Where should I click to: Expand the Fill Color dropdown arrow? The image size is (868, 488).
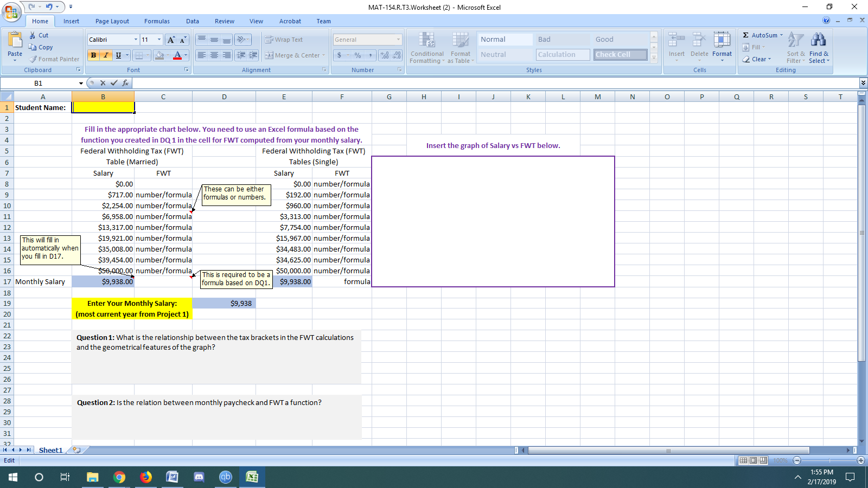pyautogui.click(x=167, y=55)
